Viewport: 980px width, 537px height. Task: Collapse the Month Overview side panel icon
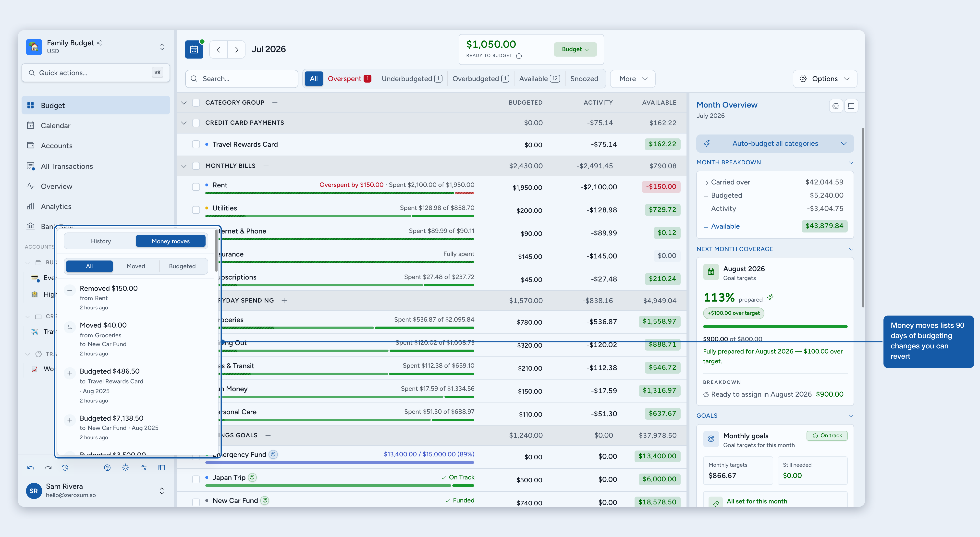click(x=851, y=106)
